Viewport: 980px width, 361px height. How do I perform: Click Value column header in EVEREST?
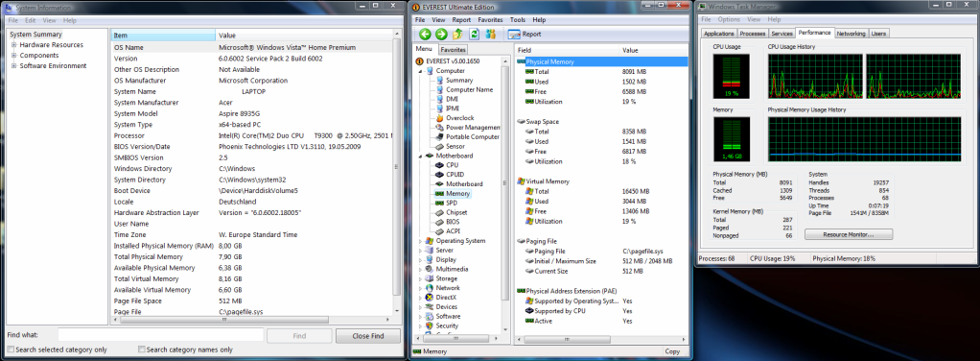(653, 50)
